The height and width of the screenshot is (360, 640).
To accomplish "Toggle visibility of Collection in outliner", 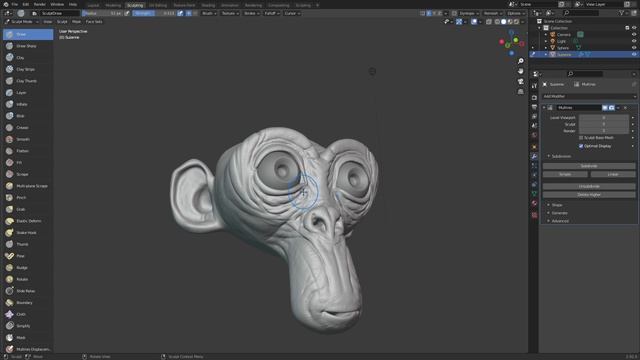I will (634, 28).
